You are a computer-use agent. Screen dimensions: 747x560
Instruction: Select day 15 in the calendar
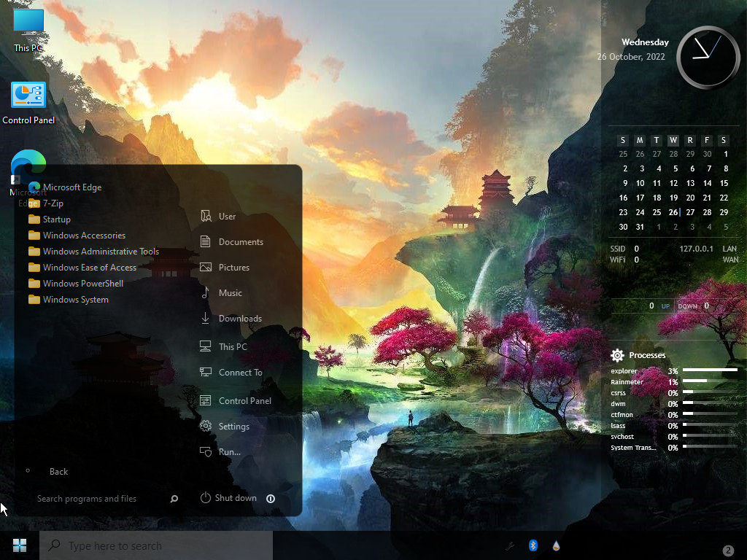[724, 183]
